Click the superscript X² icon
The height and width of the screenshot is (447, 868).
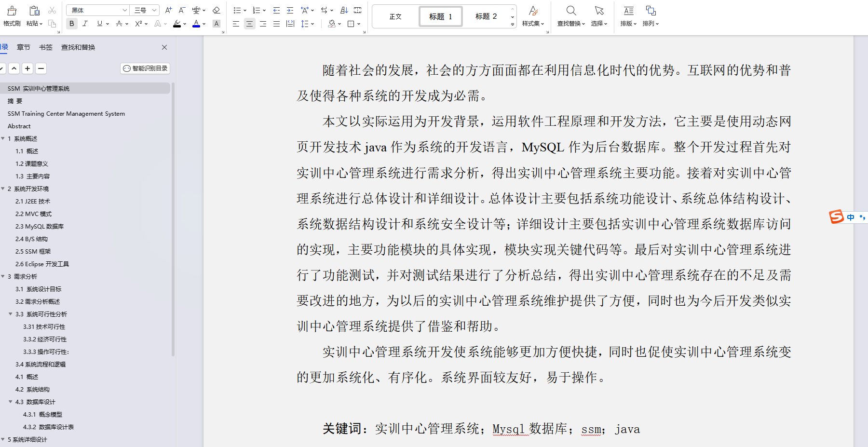point(138,24)
